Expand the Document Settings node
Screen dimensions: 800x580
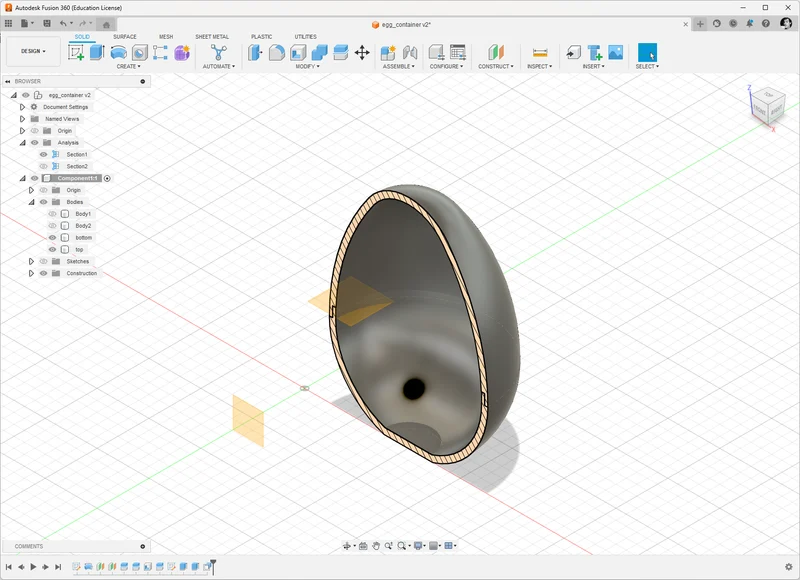tap(22, 107)
